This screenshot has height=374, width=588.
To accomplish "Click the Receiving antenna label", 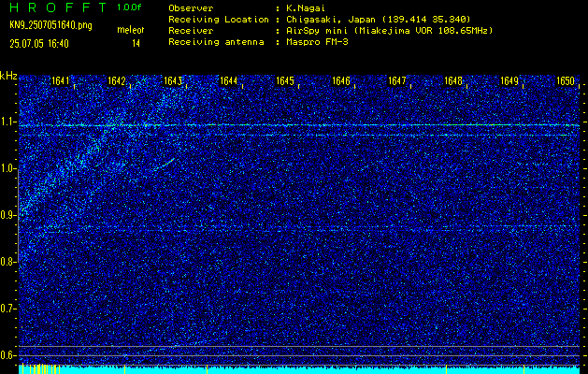I will click(x=216, y=42).
